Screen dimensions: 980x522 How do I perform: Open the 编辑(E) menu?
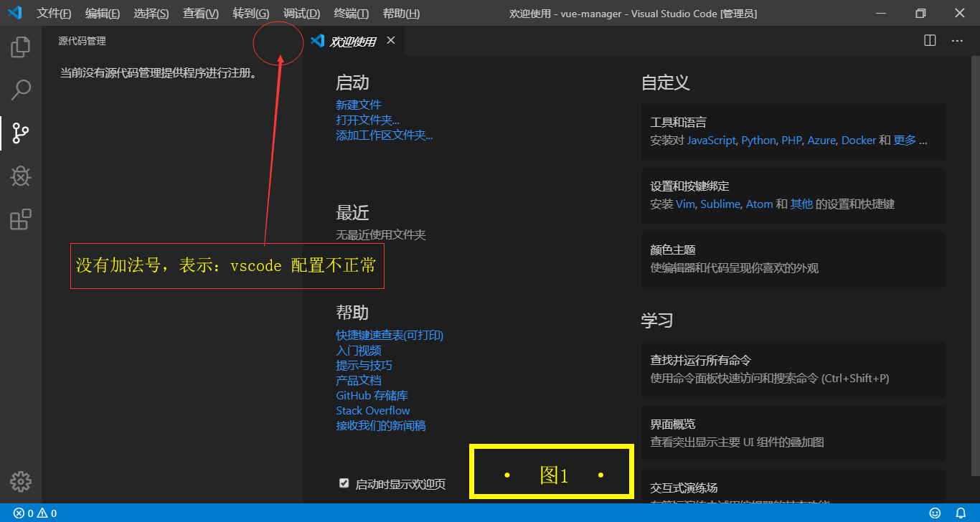(103, 14)
